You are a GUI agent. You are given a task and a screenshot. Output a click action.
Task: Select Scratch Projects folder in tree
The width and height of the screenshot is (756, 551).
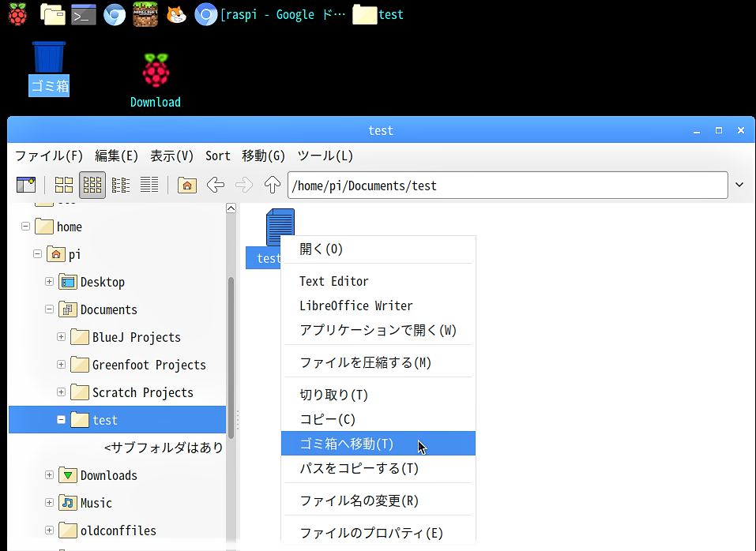(132, 392)
